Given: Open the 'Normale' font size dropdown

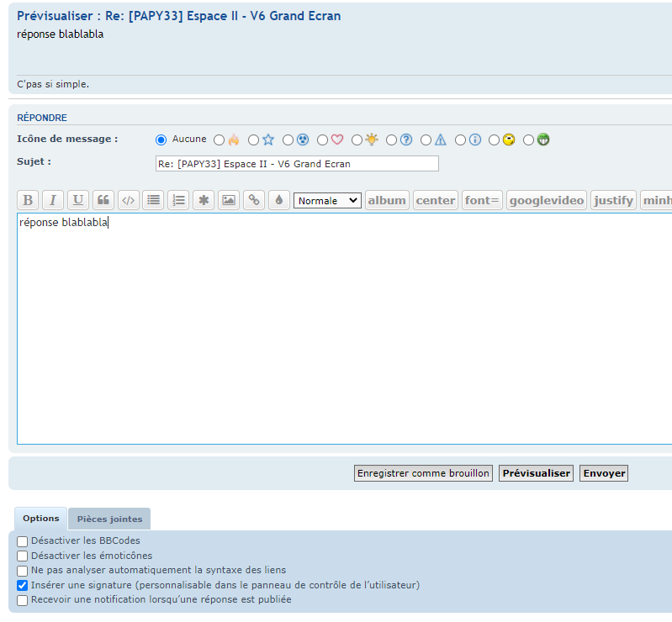Looking at the screenshot, I should pos(327,201).
